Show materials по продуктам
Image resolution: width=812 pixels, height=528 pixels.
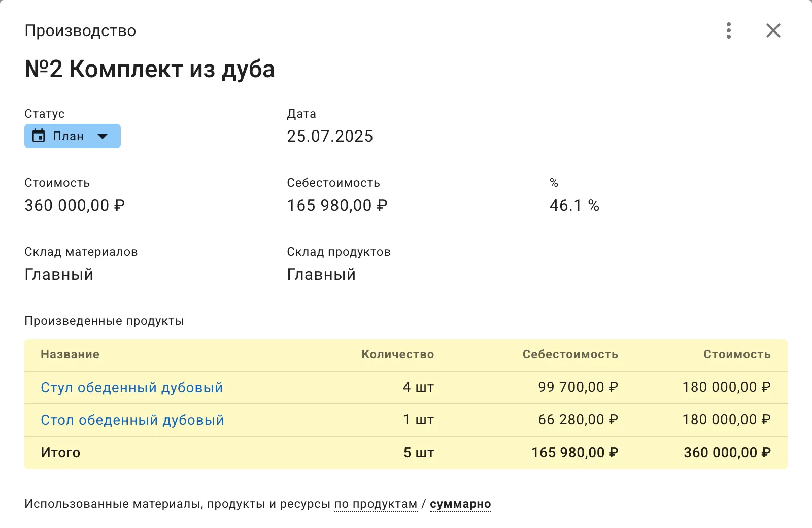[x=375, y=503]
